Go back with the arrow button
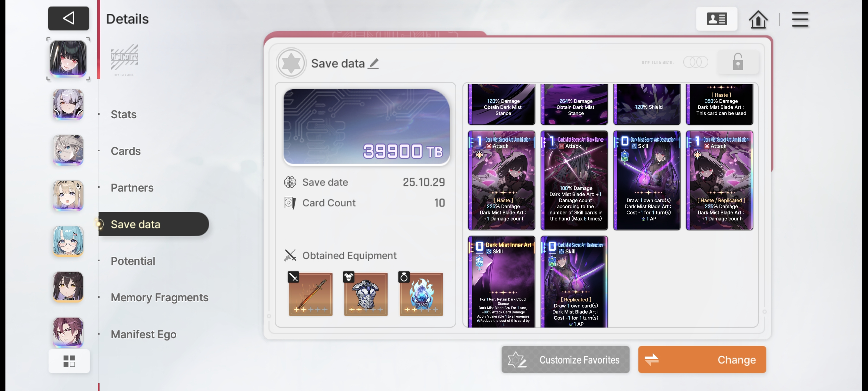 (68, 18)
